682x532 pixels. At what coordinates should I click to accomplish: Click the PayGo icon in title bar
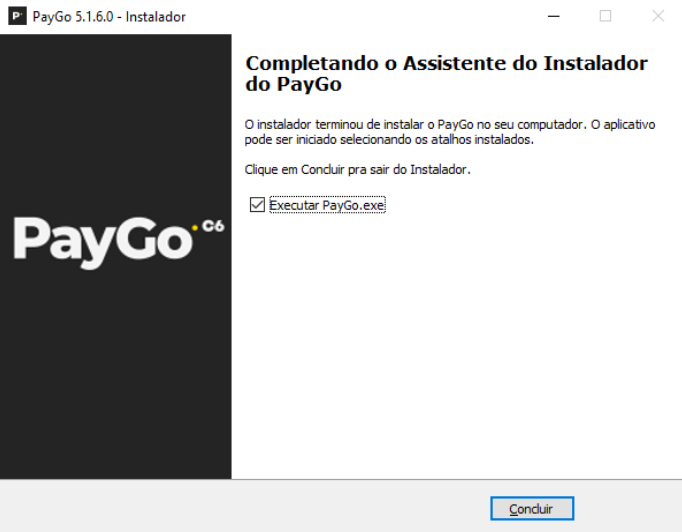point(17,17)
